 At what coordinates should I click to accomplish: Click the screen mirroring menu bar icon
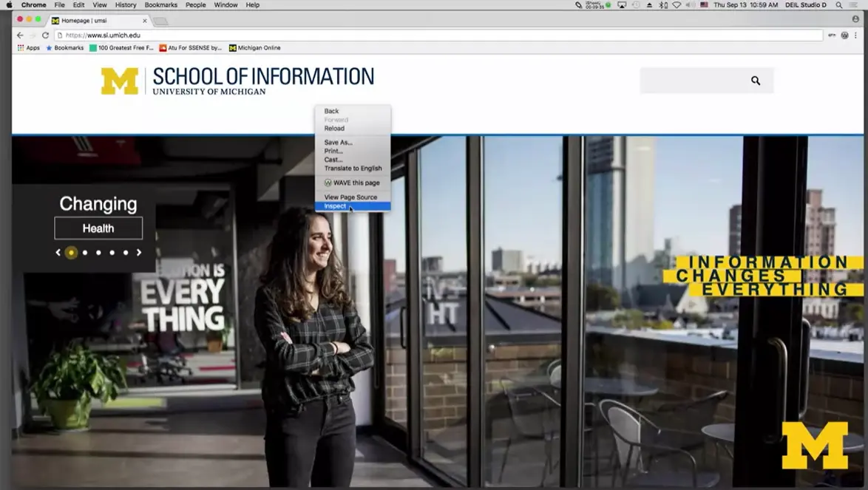tap(622, 4)
